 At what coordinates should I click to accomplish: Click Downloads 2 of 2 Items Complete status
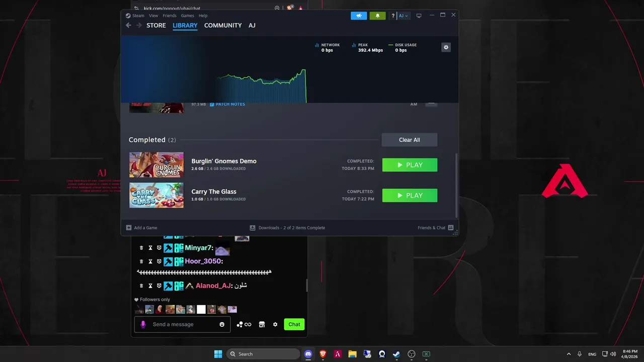pyautogui.click(x=292, y=228)
